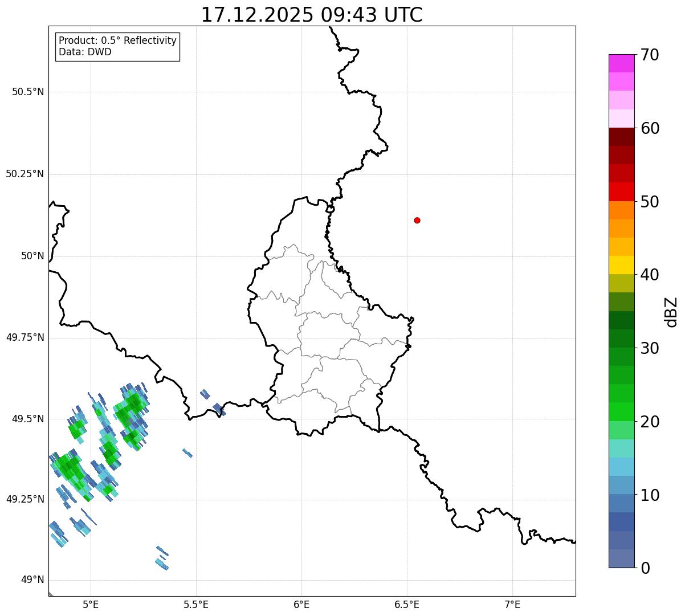Click the 6.5°E longitude label
This screenshot has height=616, width=685.
click(x=407, y=604)
